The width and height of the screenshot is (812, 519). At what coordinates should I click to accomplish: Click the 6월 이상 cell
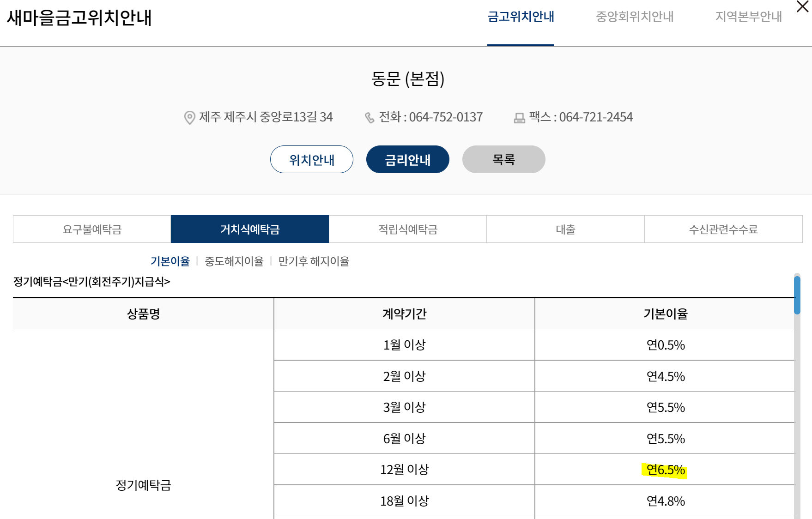404,439
